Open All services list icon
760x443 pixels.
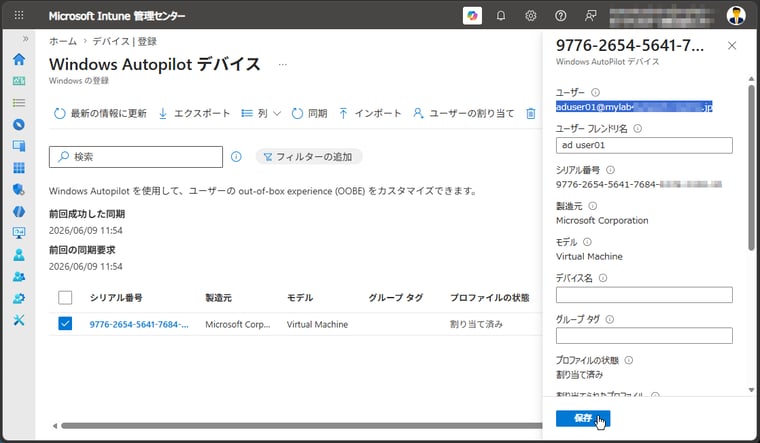pos(19,103)
